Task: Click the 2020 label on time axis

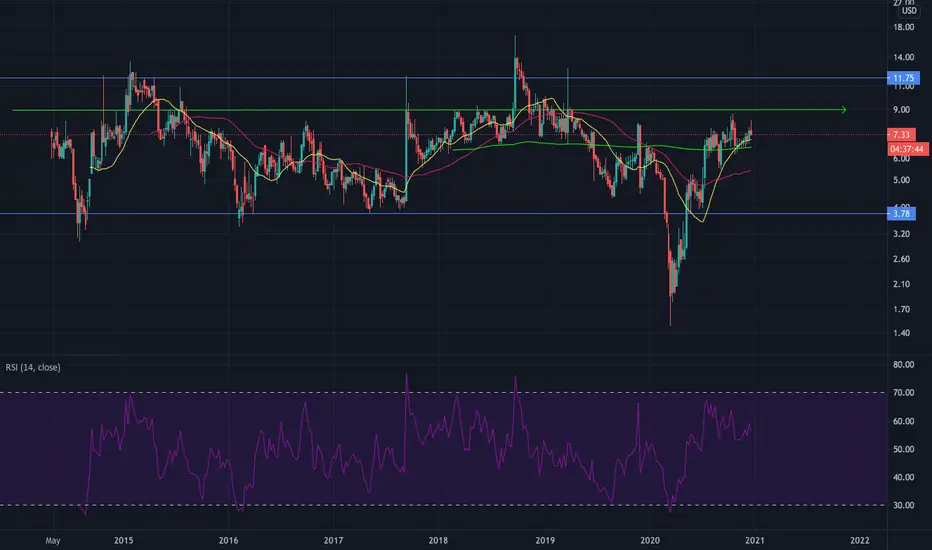Action: [x=650, y=540]
